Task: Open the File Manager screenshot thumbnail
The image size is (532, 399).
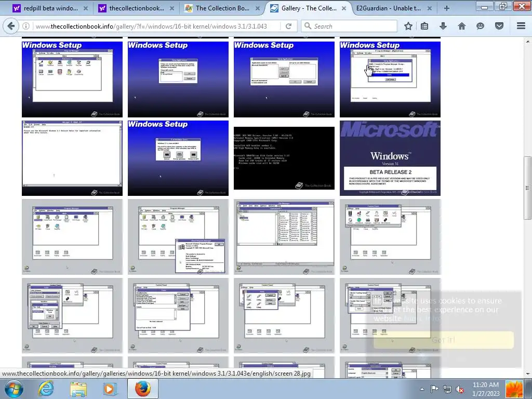Action: click(284, 237)
